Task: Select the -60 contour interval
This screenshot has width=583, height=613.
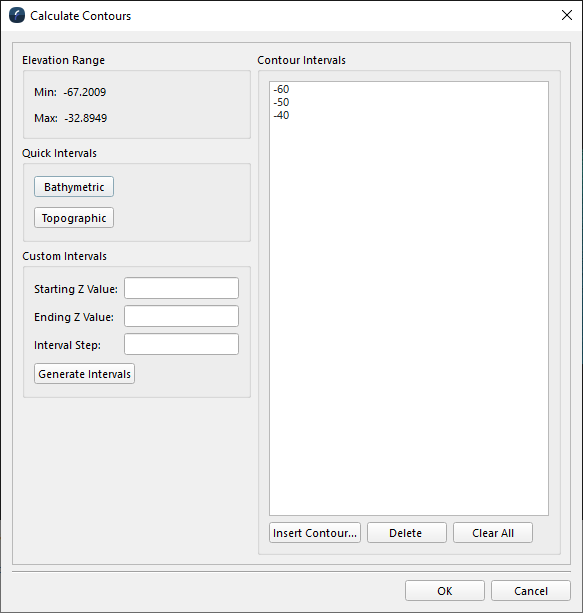Action: (281, 89)
